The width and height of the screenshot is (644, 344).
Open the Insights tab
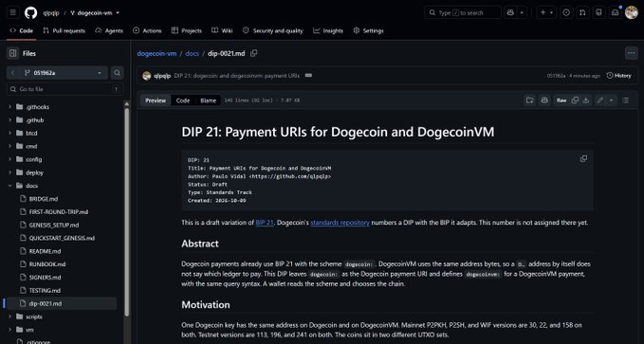(328, 30)
